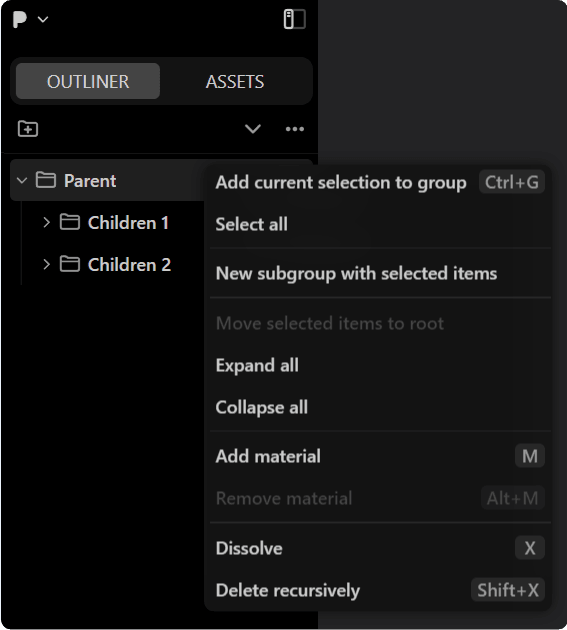Click the app logo icon at top left
This screenshot has height=630, width=567.
point(19,19)
